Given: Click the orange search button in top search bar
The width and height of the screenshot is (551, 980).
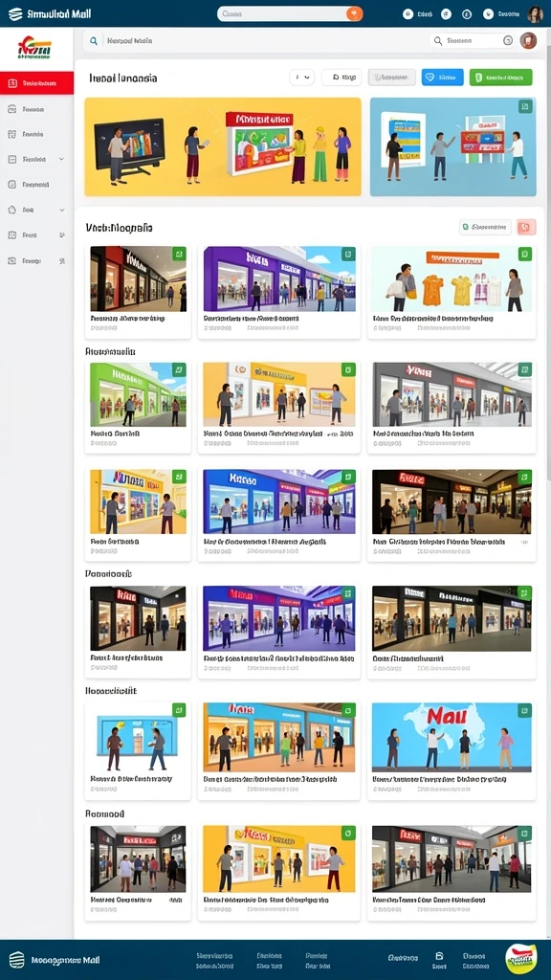Looking at the screenshot, I should coord(354,13).
